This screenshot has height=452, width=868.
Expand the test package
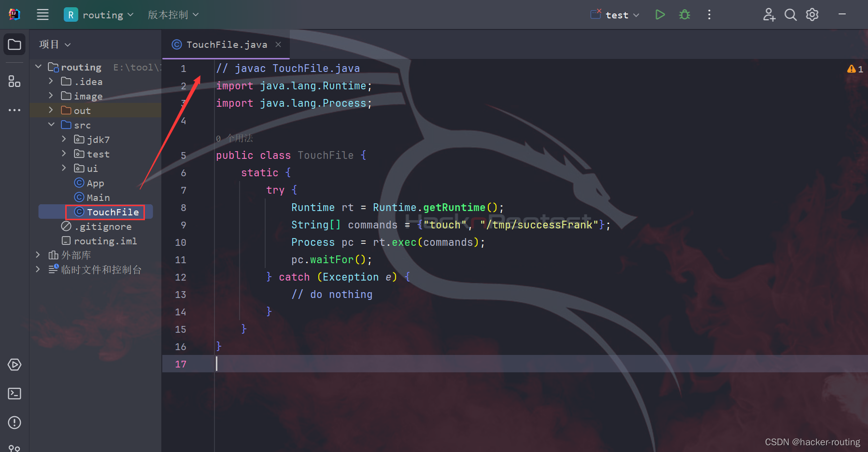[64, 154]
